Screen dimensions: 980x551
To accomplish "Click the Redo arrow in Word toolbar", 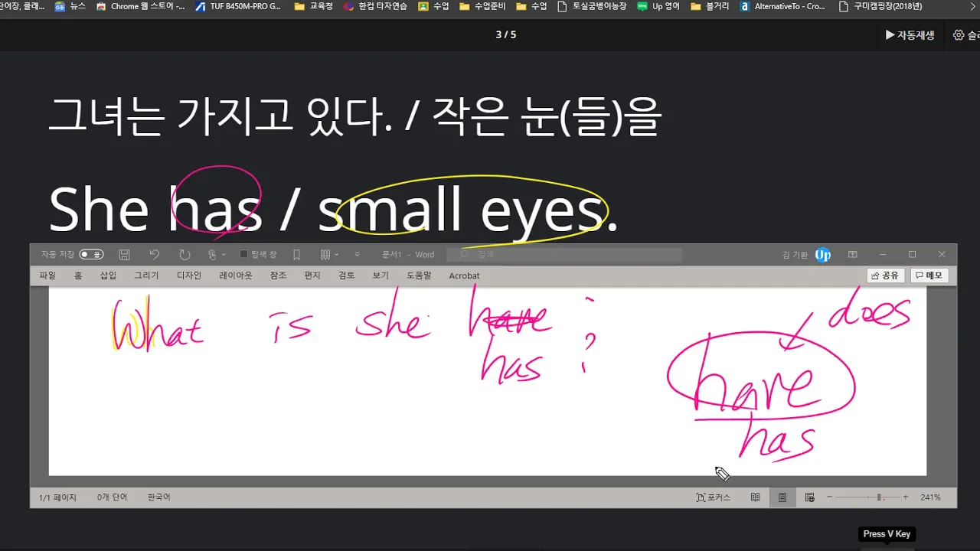I will click(185, 254).
